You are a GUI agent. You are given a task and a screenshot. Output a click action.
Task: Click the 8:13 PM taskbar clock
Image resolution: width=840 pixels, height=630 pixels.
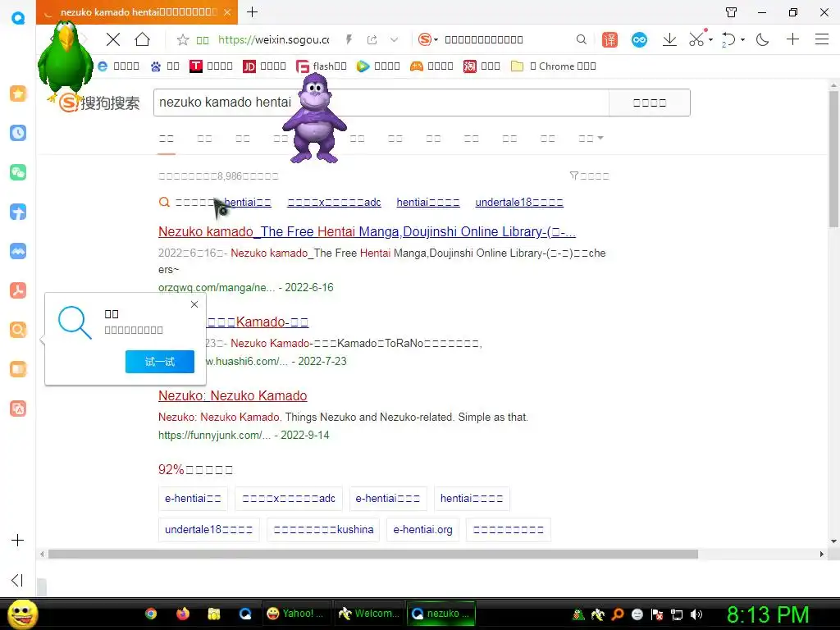click(x=767, y=615)
